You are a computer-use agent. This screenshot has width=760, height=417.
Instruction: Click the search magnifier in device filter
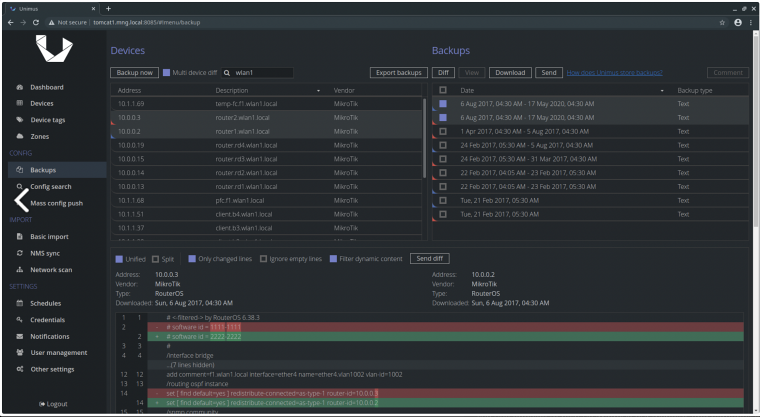227,73
